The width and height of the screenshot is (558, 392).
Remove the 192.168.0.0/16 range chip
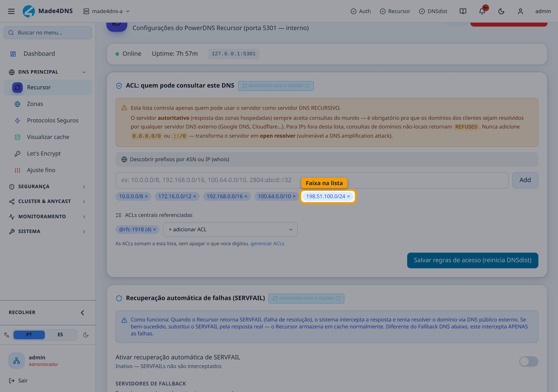(x=246, y=196)
